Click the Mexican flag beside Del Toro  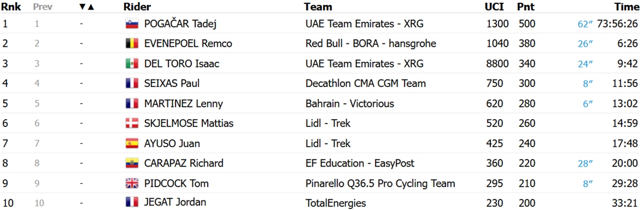click(x=131, y=64)
